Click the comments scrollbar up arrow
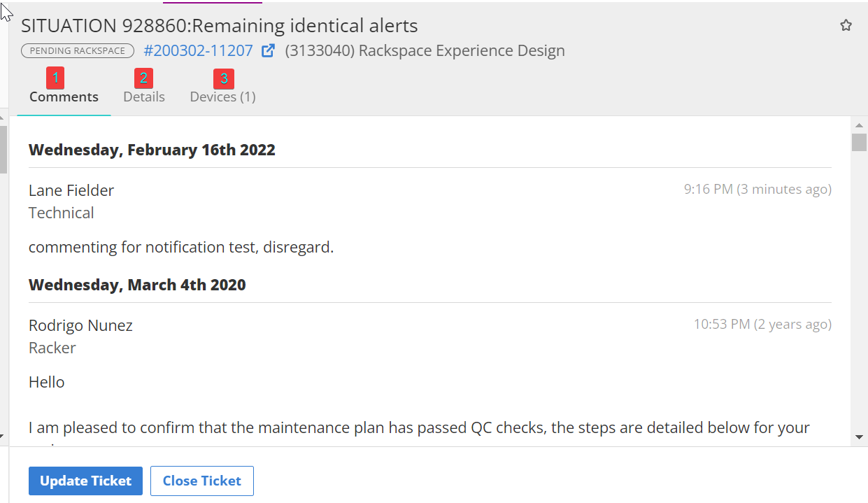Viewport: 868px width, 503px height. pyautogui.click(x=859, y=125)
